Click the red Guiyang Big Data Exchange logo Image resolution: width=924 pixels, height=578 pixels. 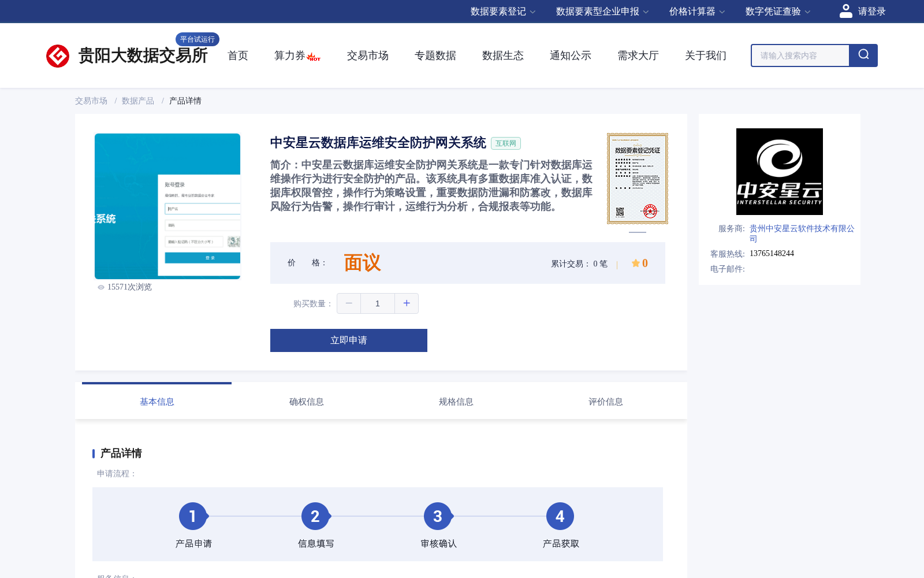(58, 56)
